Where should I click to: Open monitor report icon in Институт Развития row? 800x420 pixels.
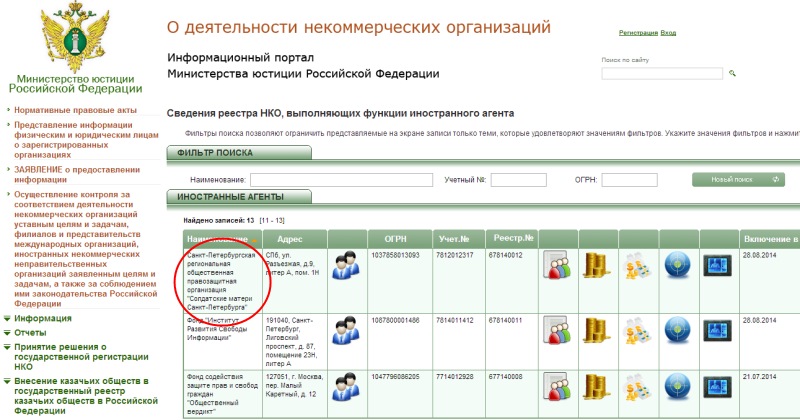point(717,331)
